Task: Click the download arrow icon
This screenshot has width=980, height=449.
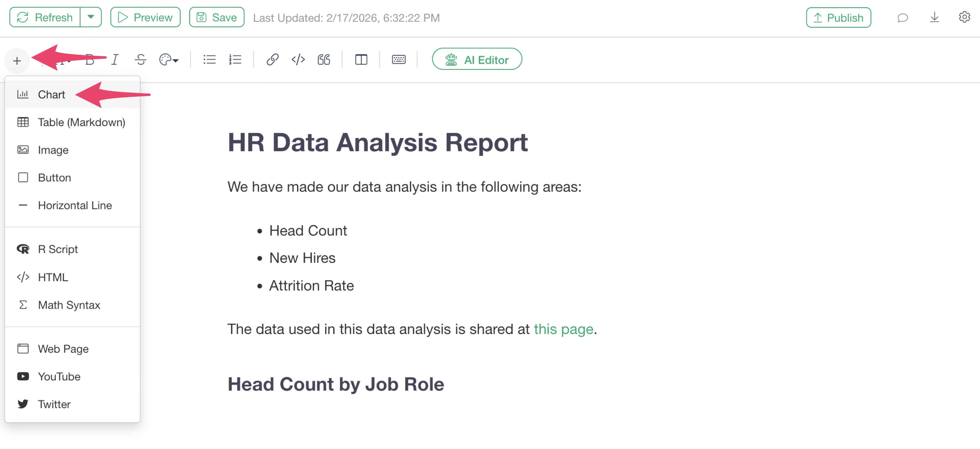Action: pos(934,18)
